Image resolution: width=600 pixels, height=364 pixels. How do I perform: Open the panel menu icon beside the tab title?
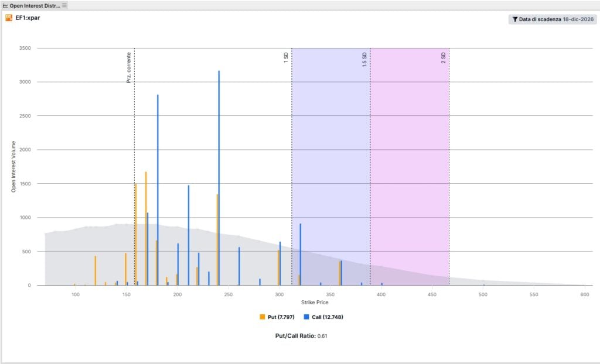pos(64,5)
